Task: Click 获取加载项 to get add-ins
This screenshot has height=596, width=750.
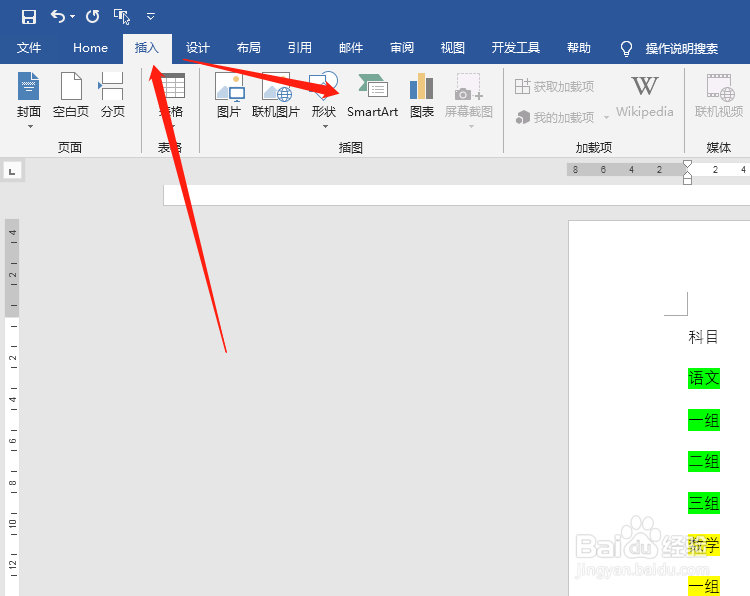Action: pos(555,87)
